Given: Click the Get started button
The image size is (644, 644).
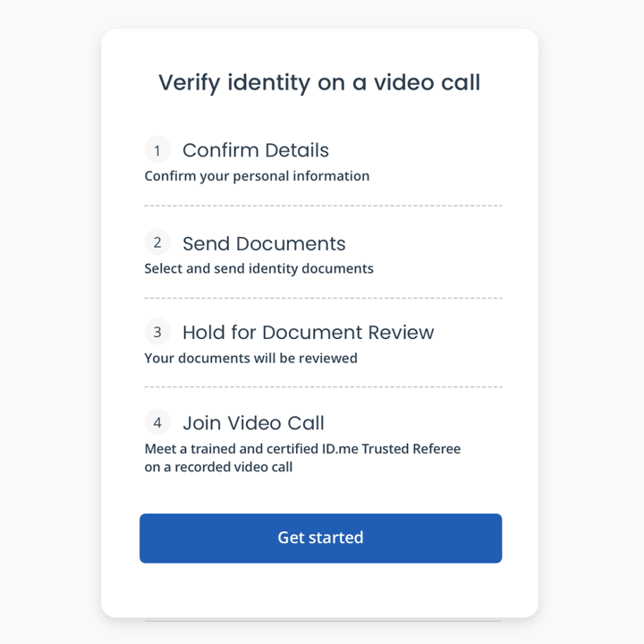Looking at the screenshot, I should click(x=320, y=538).
